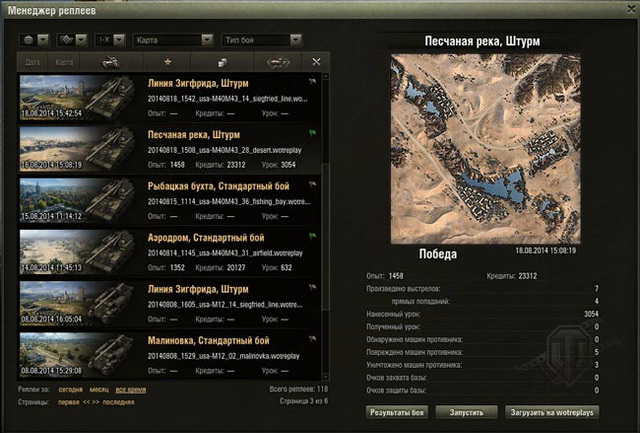This screenshot has width=640, height=433.
Task: Select the Малиновка 15:29:08 replay thumbnail
Action: pyautogui.click(x=78, y=355)
